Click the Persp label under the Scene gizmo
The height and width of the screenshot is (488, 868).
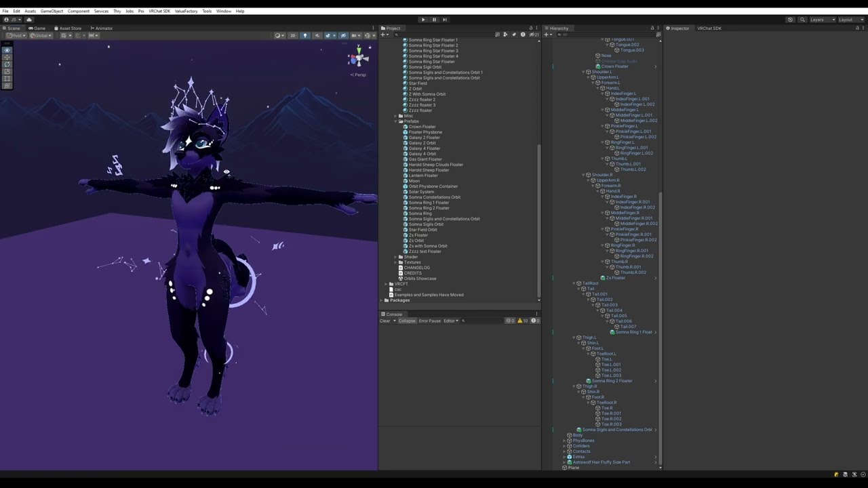pos(359,75)
